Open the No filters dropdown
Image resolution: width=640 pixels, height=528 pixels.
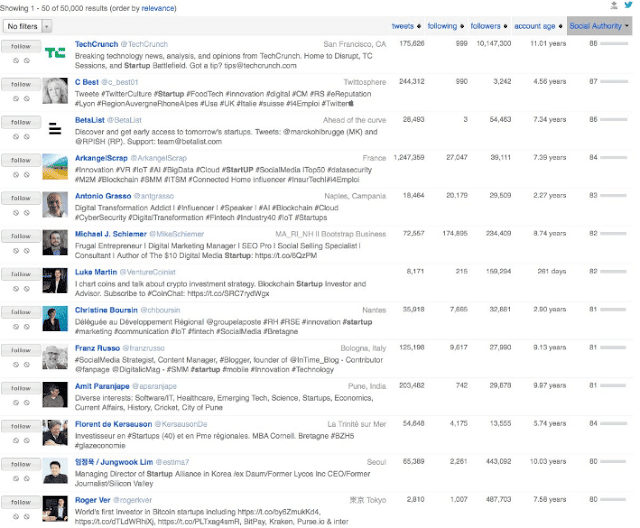[x=27, y=26]
